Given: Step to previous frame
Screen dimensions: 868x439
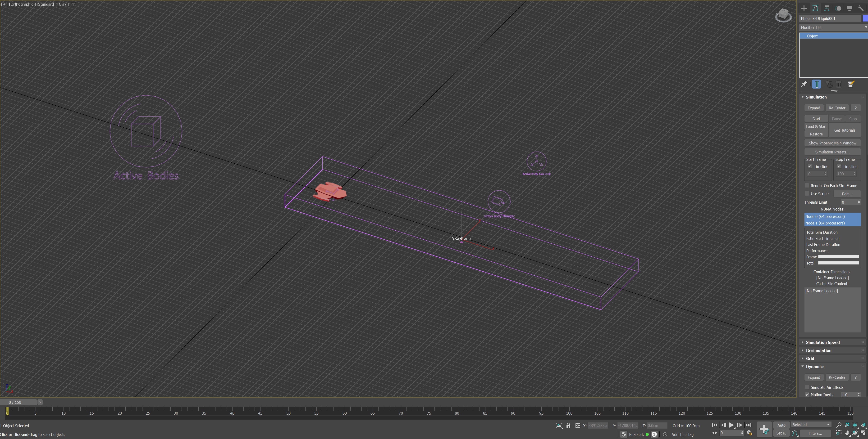Looking at the screenshot, I should 724,425.
